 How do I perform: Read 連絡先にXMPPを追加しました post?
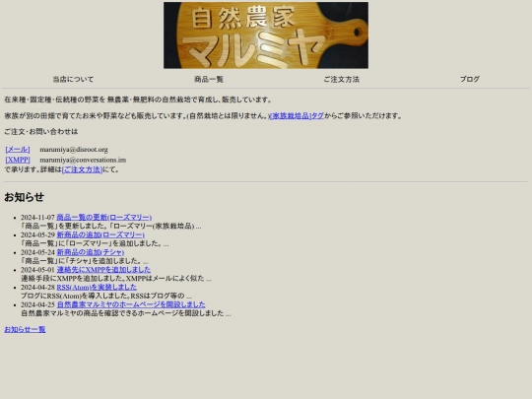(103, 270)
